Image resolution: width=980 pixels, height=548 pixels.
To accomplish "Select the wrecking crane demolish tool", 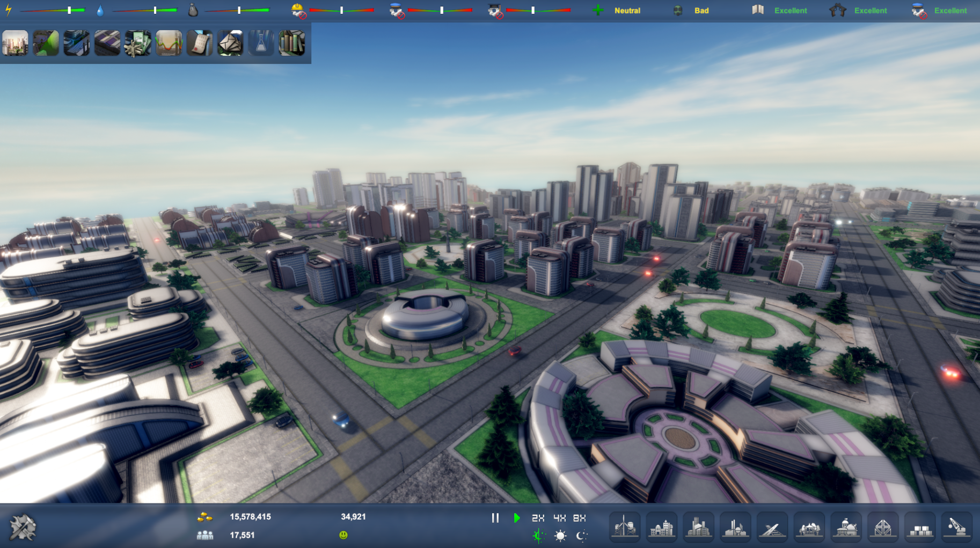I will pos(957,527).
